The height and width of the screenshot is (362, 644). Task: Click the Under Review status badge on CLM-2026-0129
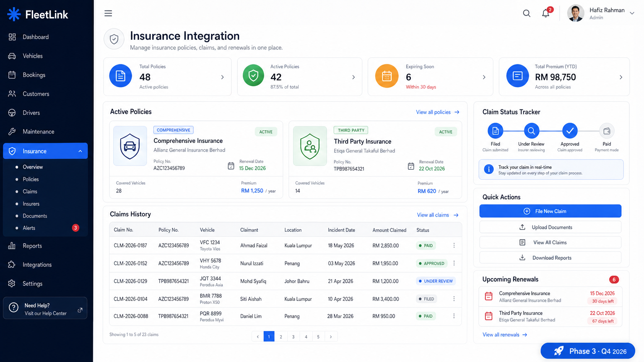[x=436, y=281]
